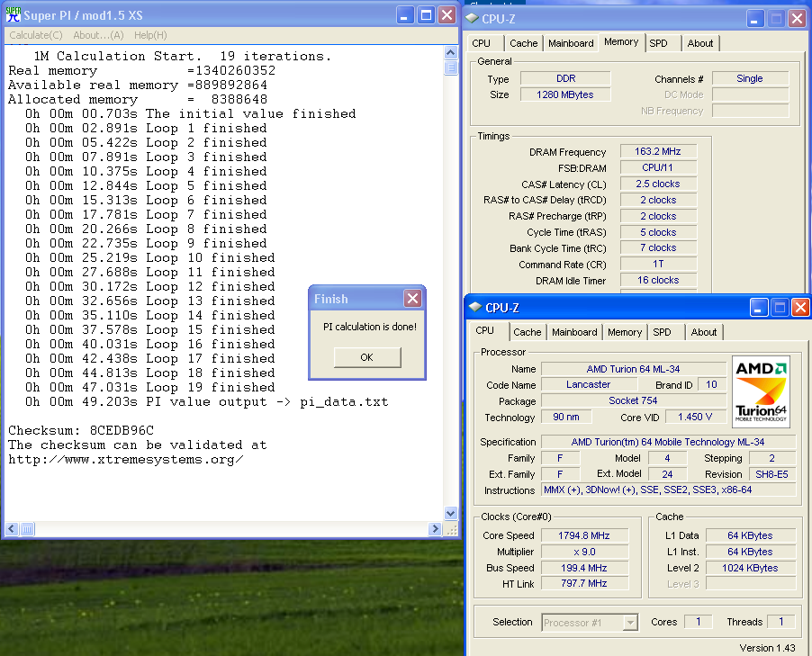Click the Multiplier value x 9.0
Image resolution: width=812 pixels, height=656 pixels.
point(584,552)
